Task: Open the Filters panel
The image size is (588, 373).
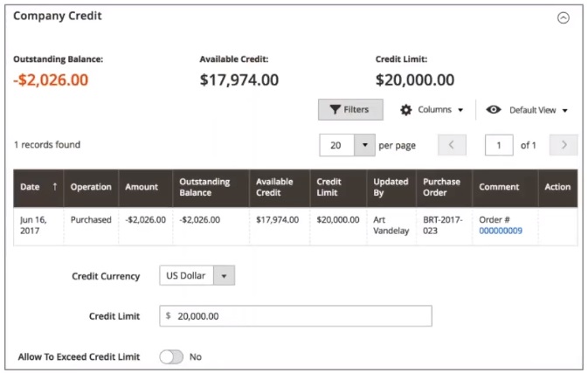Action: (x=349, y=110)
